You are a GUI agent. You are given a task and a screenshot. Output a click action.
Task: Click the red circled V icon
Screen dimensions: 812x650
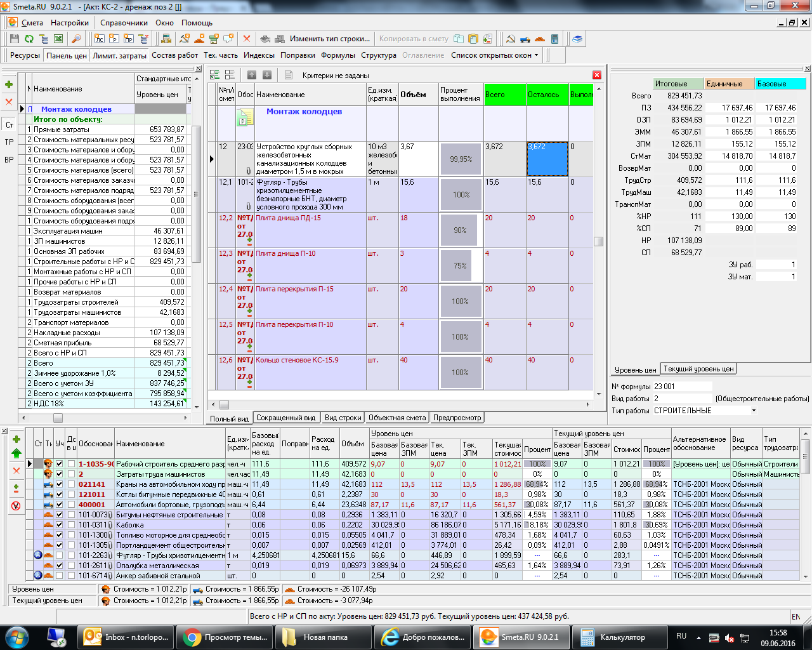(16, 506)
